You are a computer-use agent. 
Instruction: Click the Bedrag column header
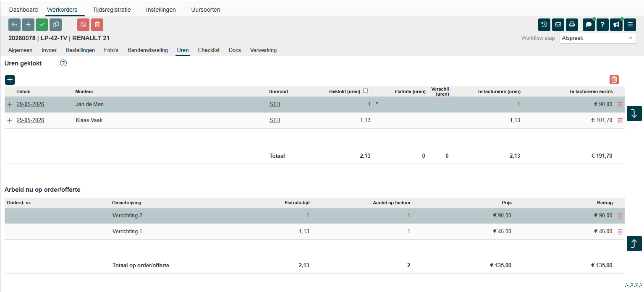pos(605,203)
